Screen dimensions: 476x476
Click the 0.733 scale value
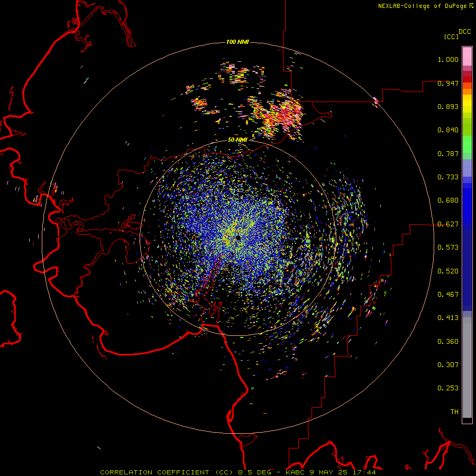[x=448, y=177]
